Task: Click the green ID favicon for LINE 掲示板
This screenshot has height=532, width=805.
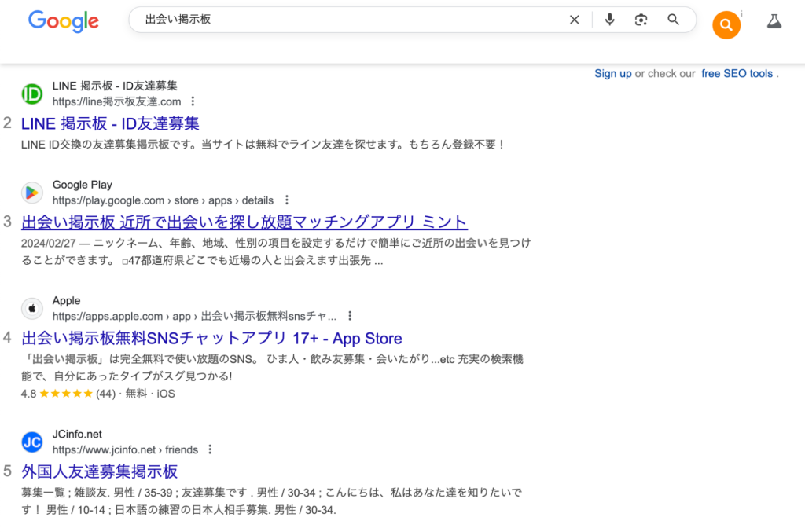Action: click(x=31, y=94)
